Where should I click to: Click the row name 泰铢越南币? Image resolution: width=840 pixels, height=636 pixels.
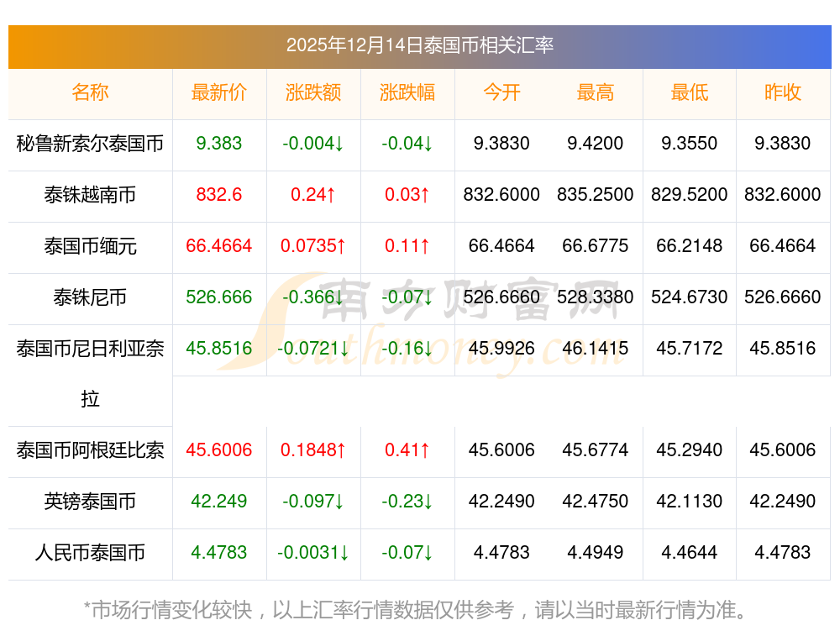90,195
